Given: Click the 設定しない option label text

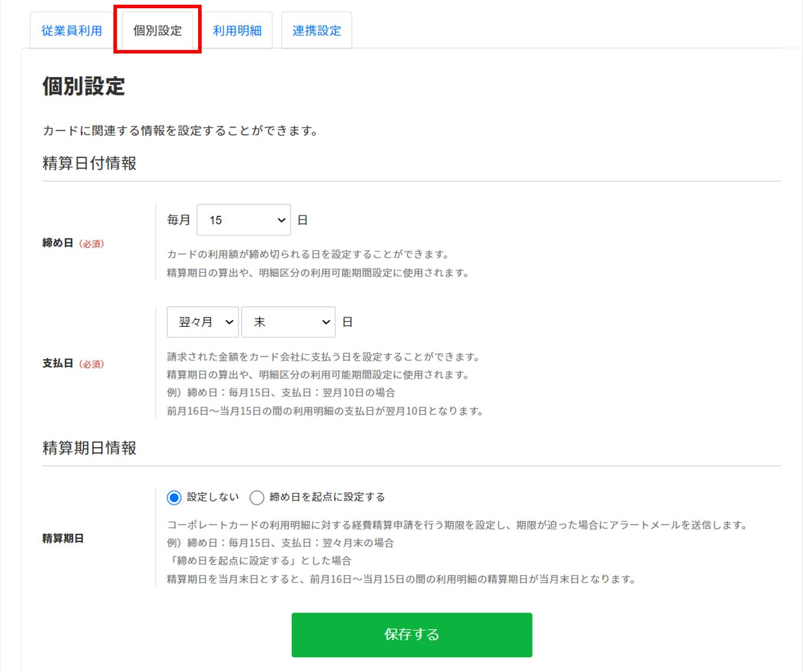Looking at the screenshot, I should [x=213, y=497].
